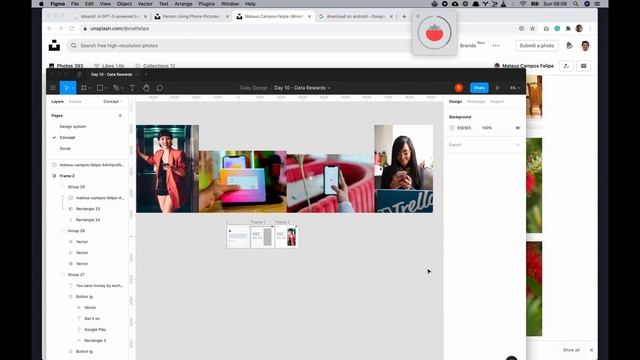Open the Photos 393 section on Unsplash
Viewport: 640px width, 360px height.
[66, 66]
